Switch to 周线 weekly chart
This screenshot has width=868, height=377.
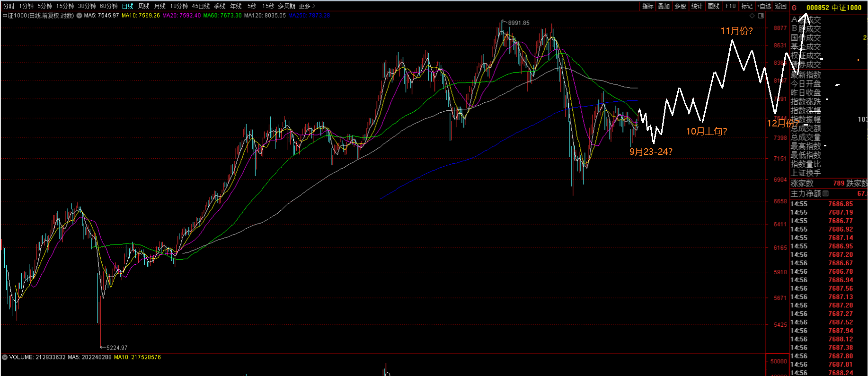(x=144, y=6)
